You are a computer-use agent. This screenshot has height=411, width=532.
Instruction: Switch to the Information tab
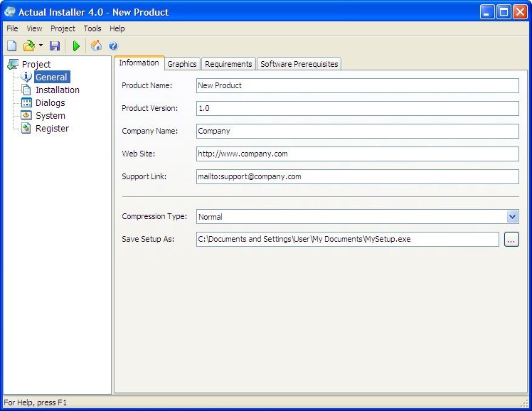click(139, 63)
